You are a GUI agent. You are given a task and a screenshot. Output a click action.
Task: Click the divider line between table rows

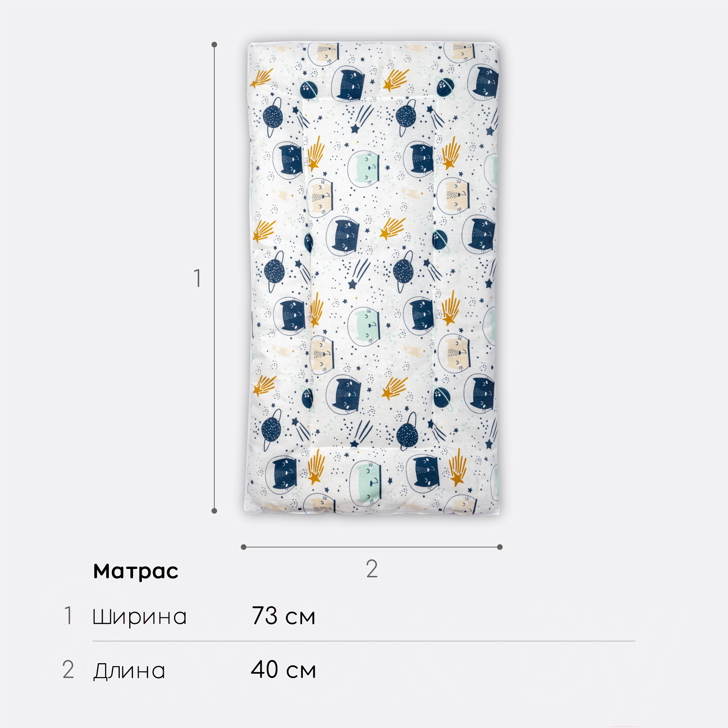tap(364, 641)
